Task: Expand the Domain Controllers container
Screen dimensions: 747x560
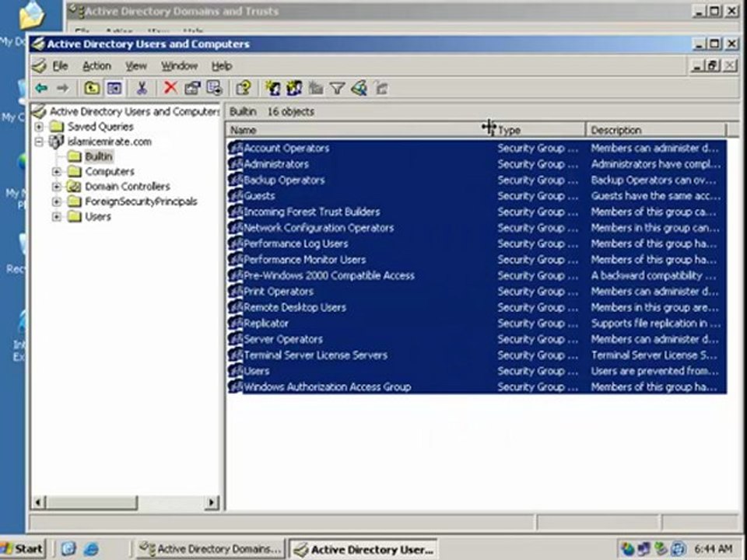Action: pyautogui.click(x=57, y=186)
